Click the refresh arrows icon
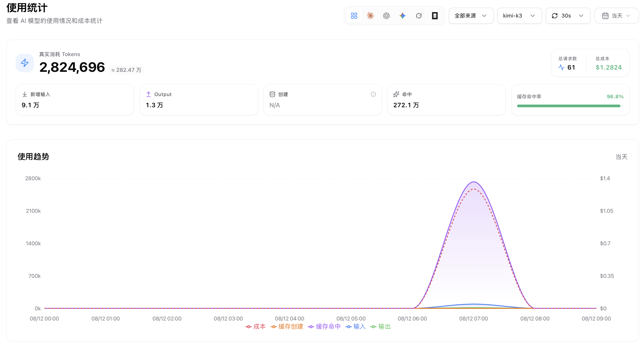 554,16
